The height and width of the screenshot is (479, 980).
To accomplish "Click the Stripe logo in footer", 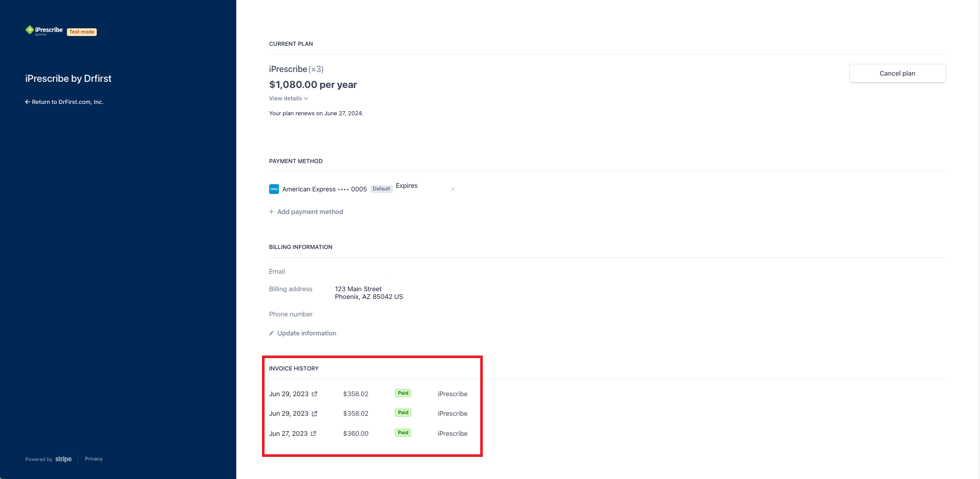I will (x=63, y=459).
